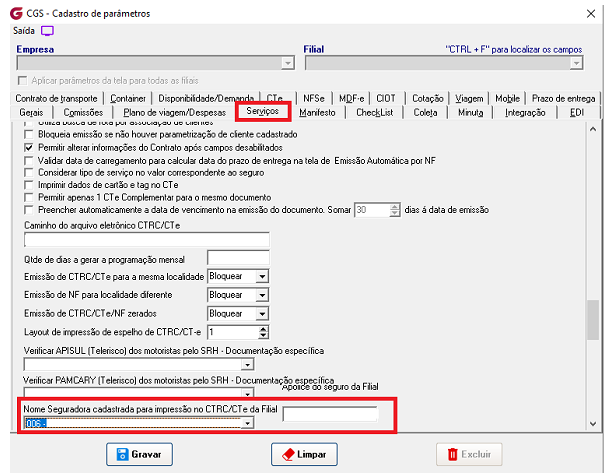Click the Limpar button
This screenshot has height=473, width=605.
click(x=304, y=454)
